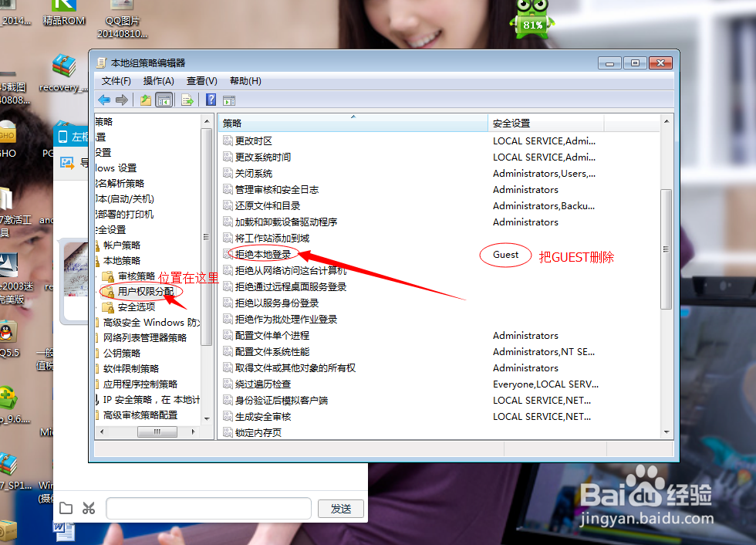
Task: Click the 发送 send button
Action: (340, 508)
